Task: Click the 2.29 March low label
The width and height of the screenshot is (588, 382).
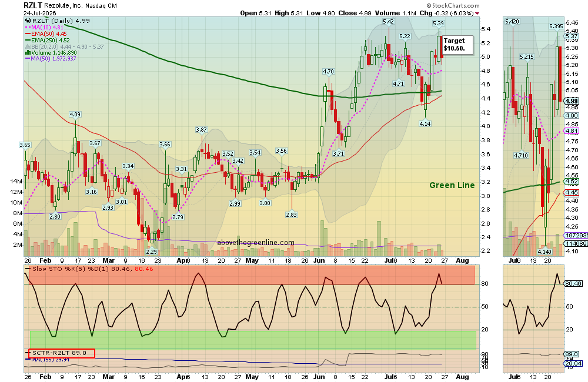Action: [152, 252]
